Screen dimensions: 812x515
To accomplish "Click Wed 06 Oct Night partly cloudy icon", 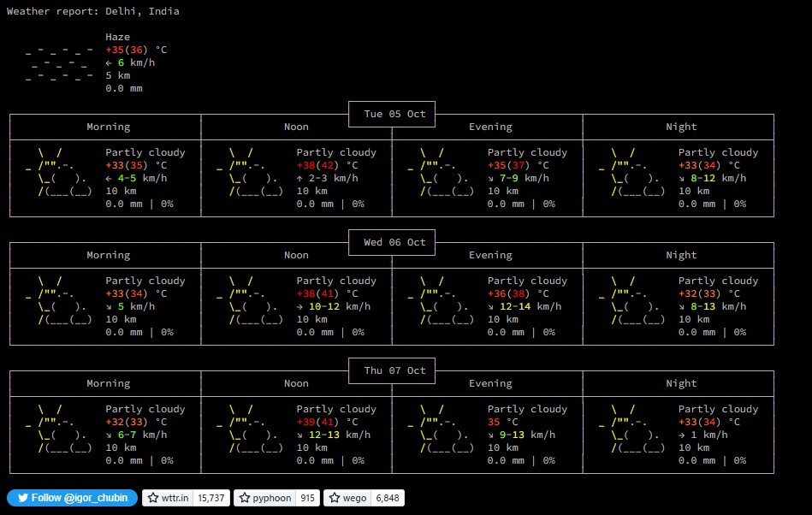I will pyautogui.click(x=631, y=300).
